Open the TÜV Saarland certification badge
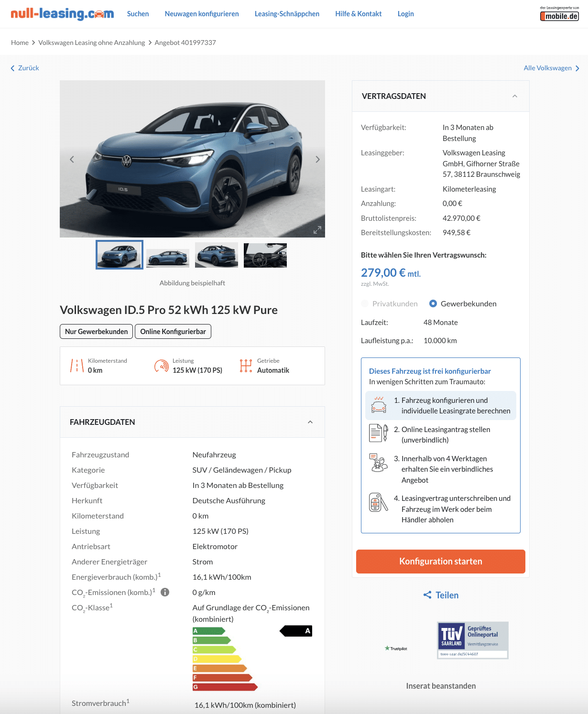The height and width of the screenshot is (714, 588). click(473, 640)
